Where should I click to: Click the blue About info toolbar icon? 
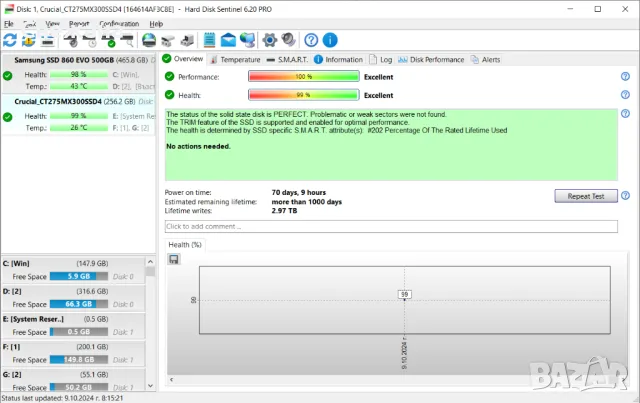coord(329,40)
